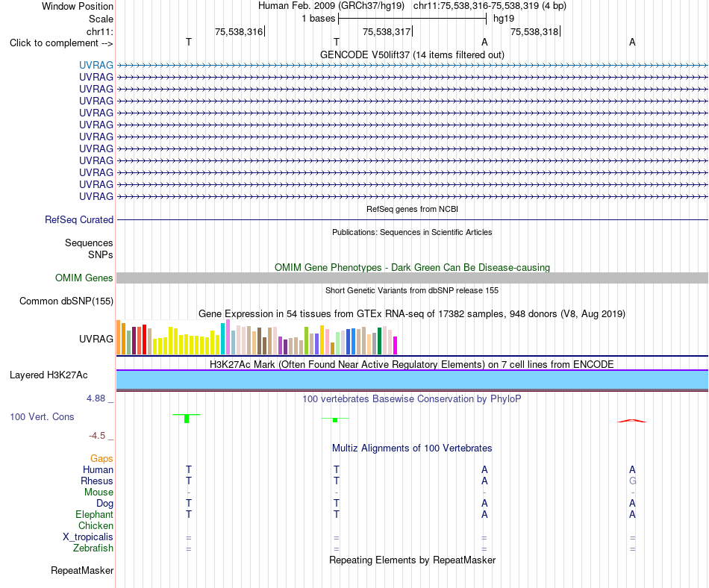Select the Rhesus alignment row label
709x588 pixels.
click(x=97, y=481)
